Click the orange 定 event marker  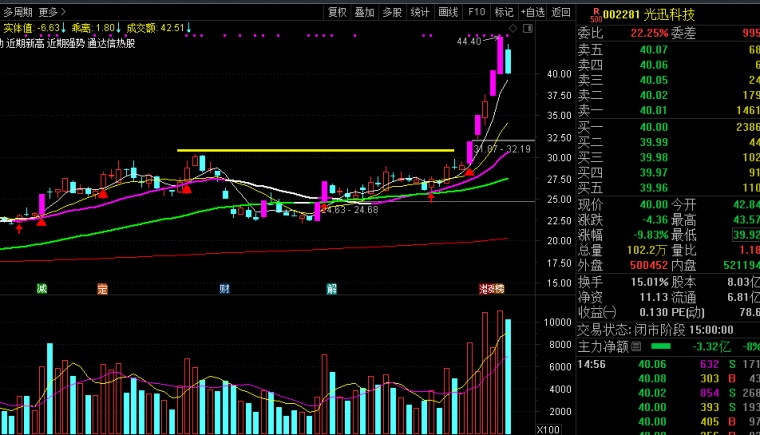[x=102, y=289]
